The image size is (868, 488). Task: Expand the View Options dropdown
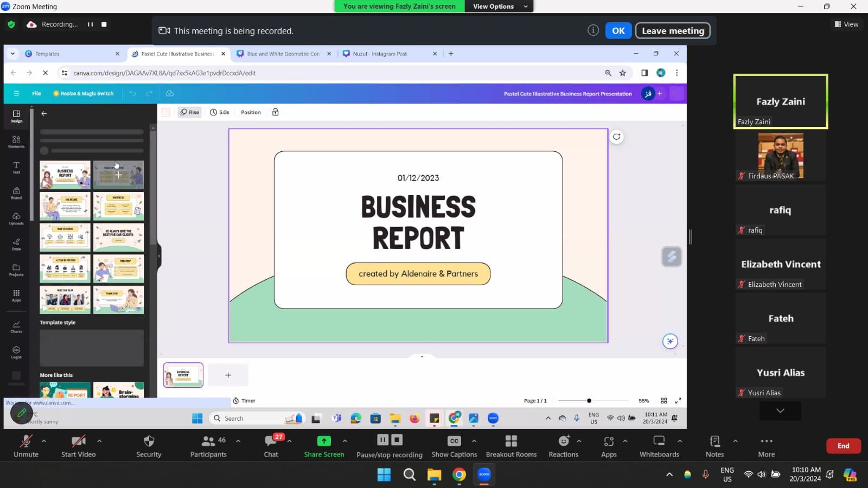pos(499,7)
